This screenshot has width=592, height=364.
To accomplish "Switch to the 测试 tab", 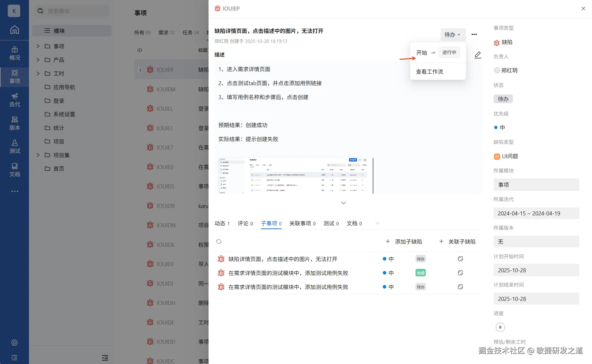I will (x=331, y=223).
